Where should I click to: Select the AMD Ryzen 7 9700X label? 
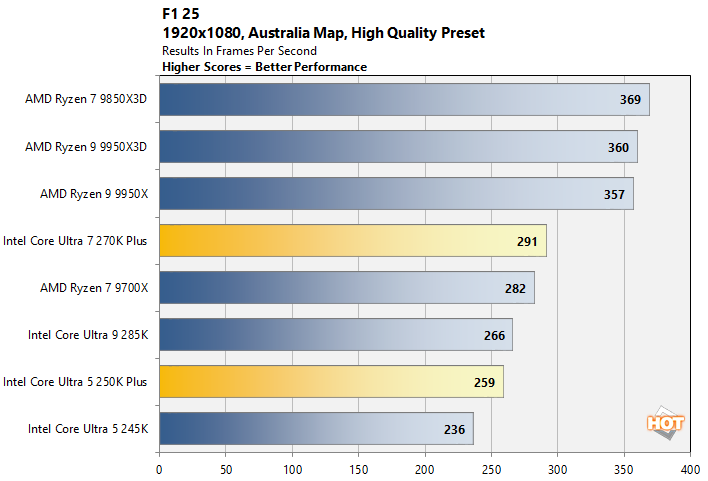click(x=94, y=288)
